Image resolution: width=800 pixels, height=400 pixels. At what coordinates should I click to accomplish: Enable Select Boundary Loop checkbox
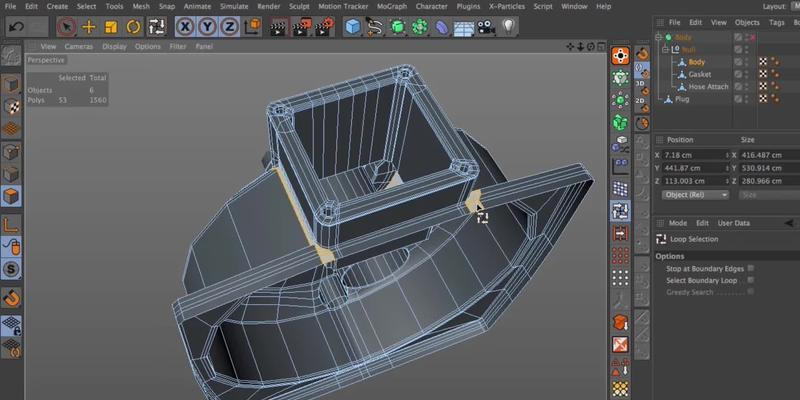(x=751, y=280)
